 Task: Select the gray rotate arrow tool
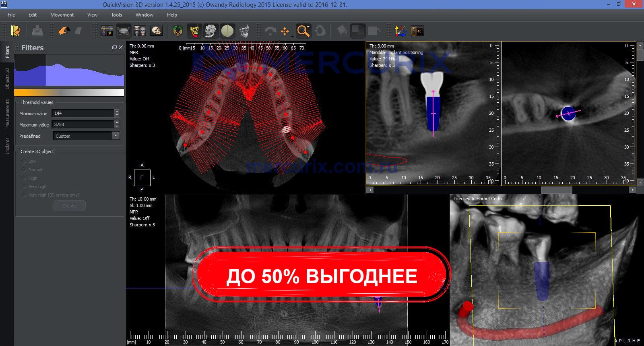coord(270,31)
